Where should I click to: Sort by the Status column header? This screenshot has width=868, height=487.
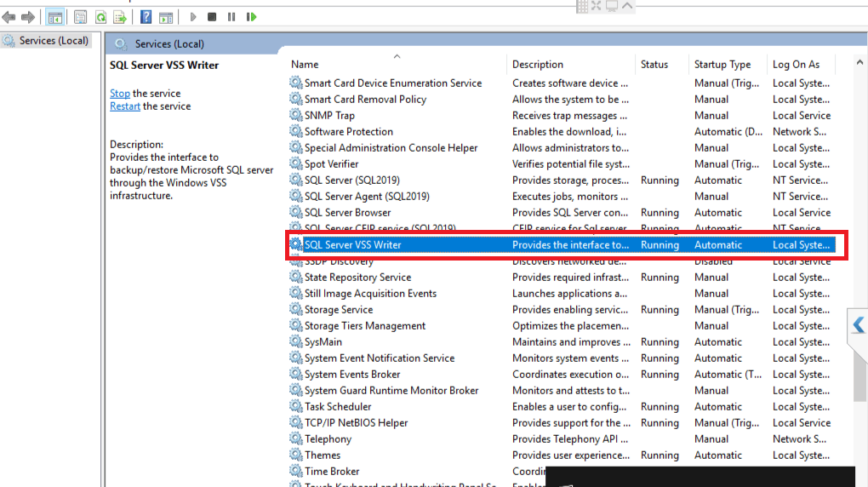654,64
